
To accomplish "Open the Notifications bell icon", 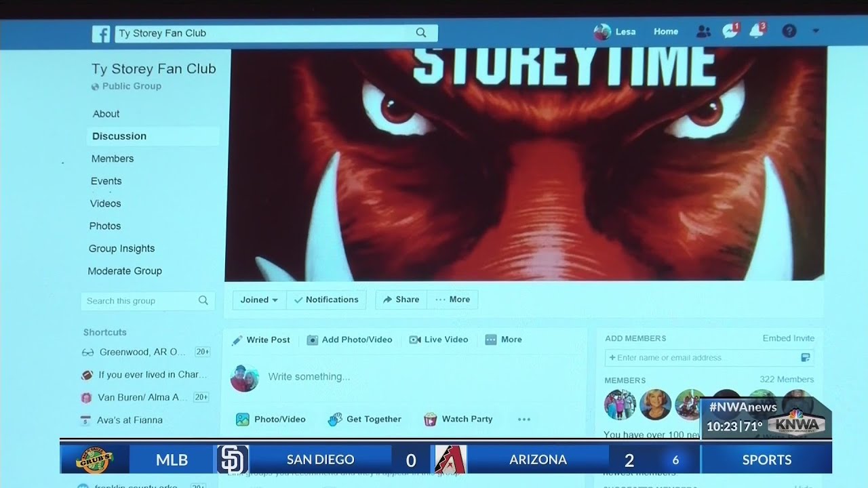I will point(756,31).
